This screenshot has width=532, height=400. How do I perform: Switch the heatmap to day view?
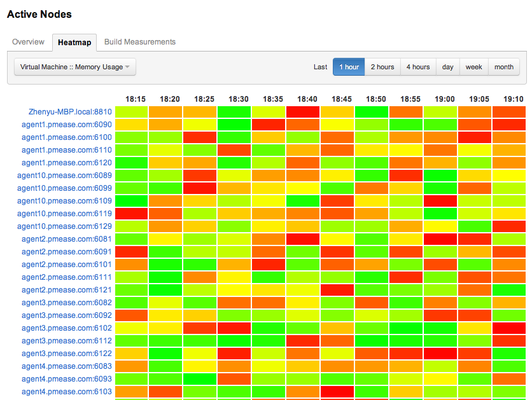447,66
